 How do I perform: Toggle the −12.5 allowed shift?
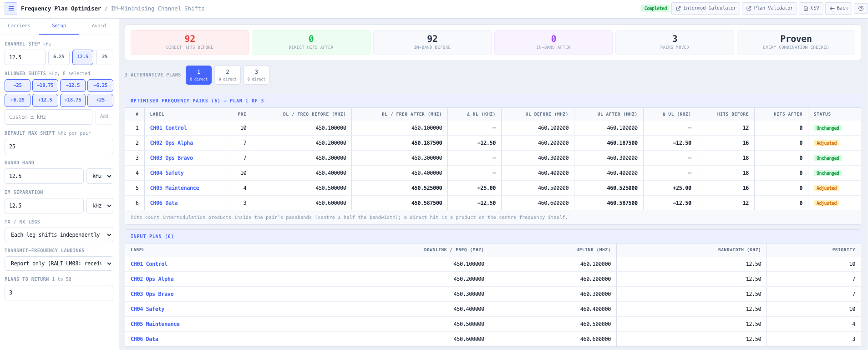pos(73,85)
